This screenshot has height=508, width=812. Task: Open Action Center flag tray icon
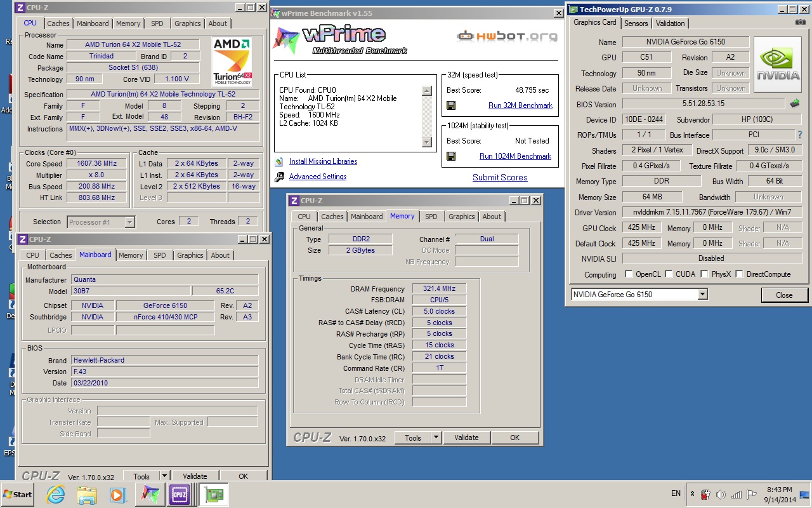(x=752, y=495)
